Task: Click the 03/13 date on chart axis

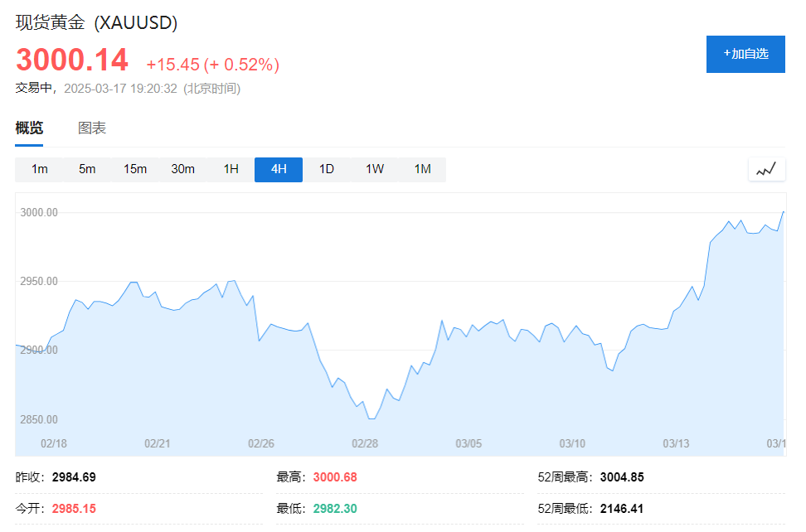Action: point(676,443)
